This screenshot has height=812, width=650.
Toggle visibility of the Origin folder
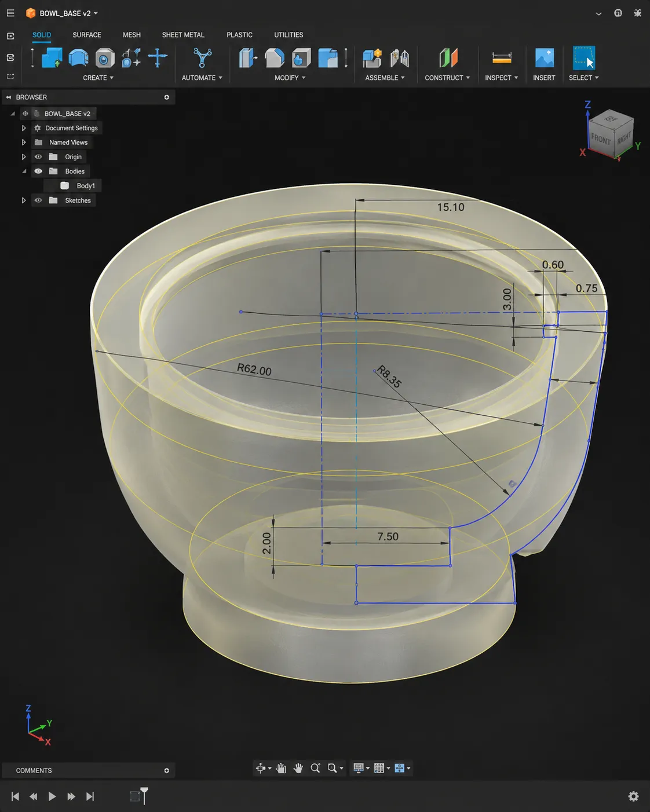point(38,157)
